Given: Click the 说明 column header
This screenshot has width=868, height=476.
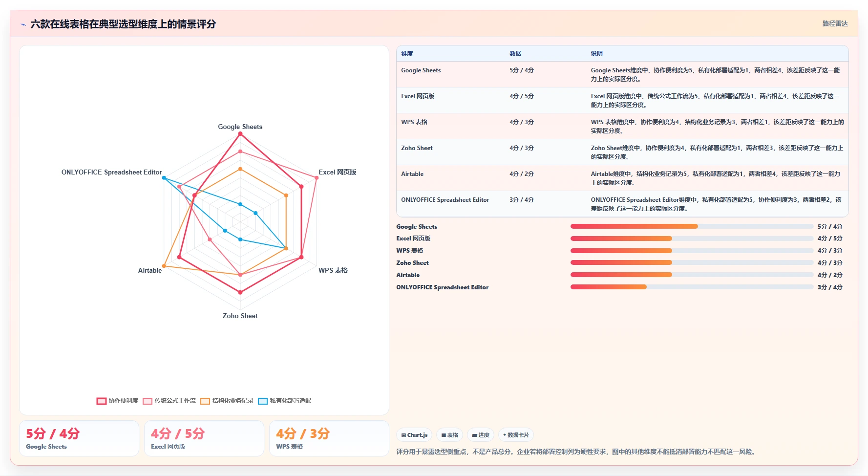Looking at the screenshot, I should pos(596,54).
